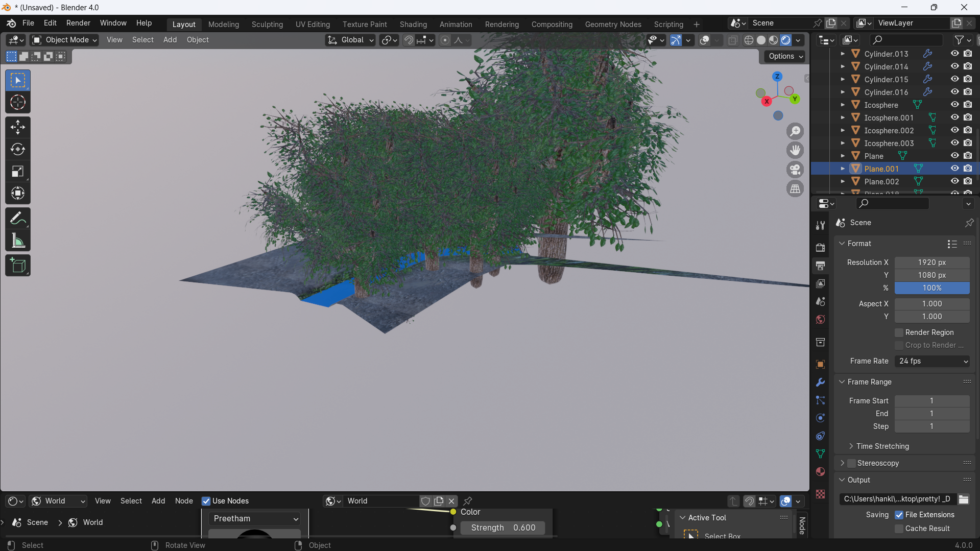Open the Modifiers wrench properties tab

820,382
